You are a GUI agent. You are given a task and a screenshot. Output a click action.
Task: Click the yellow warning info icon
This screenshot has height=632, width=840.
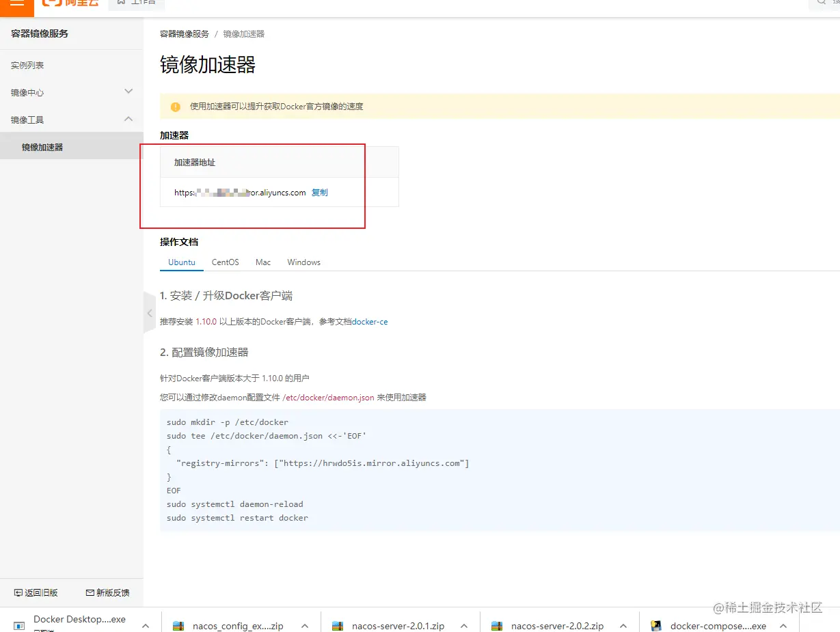pyautogui.click(x=176, y=107)
